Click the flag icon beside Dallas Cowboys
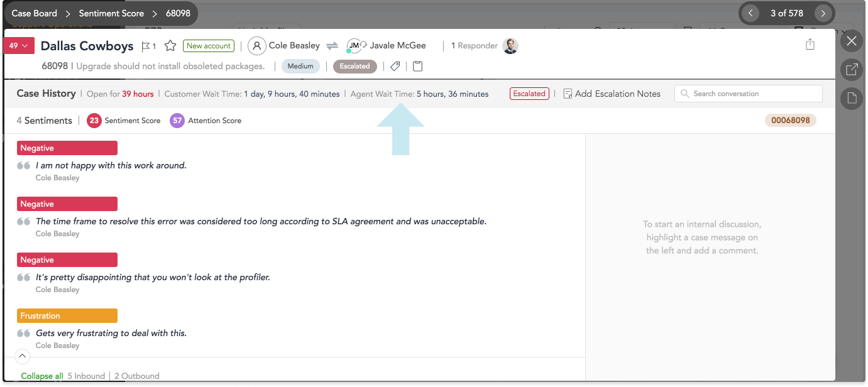This screenshot has height=387, width=868. 146,46
